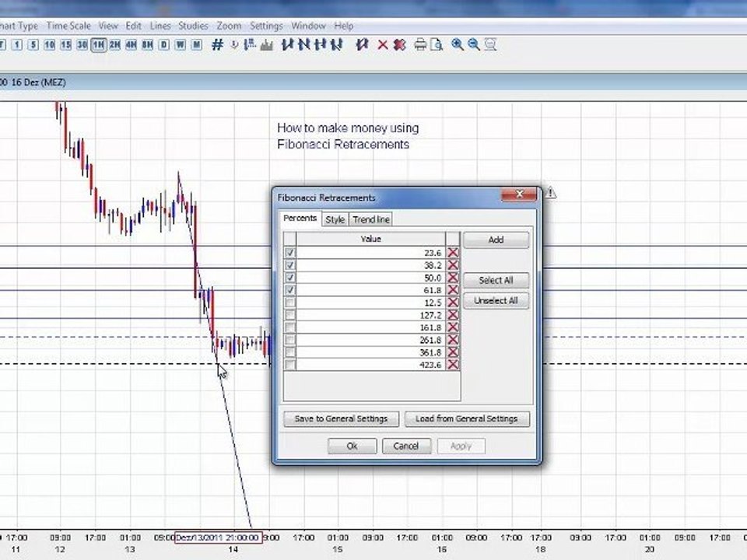Screen dimensions: 747x560
Task: Open print preview icon
Action: tap(437, 45)
